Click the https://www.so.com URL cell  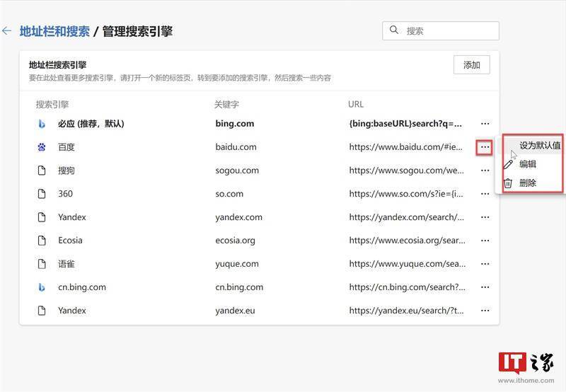pyautogui.click(x=406, y=194)
